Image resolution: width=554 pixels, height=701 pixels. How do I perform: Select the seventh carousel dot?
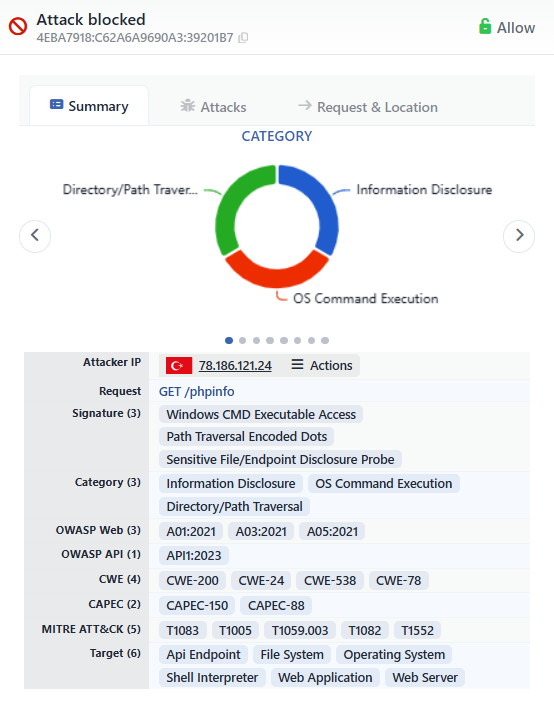point(311,341)
